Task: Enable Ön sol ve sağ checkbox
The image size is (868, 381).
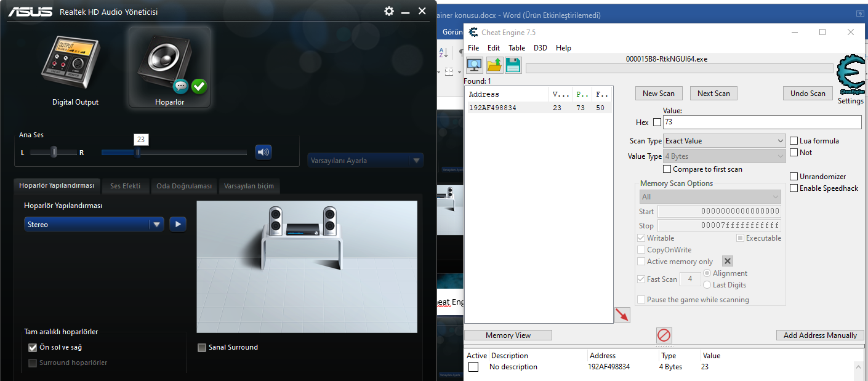Action: click(33, 347)
